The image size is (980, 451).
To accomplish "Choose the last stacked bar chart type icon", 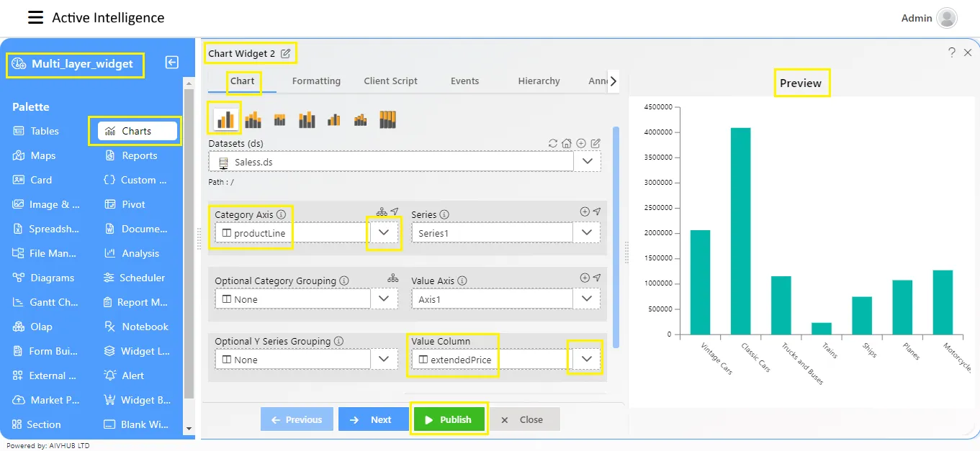I will 388,119.
